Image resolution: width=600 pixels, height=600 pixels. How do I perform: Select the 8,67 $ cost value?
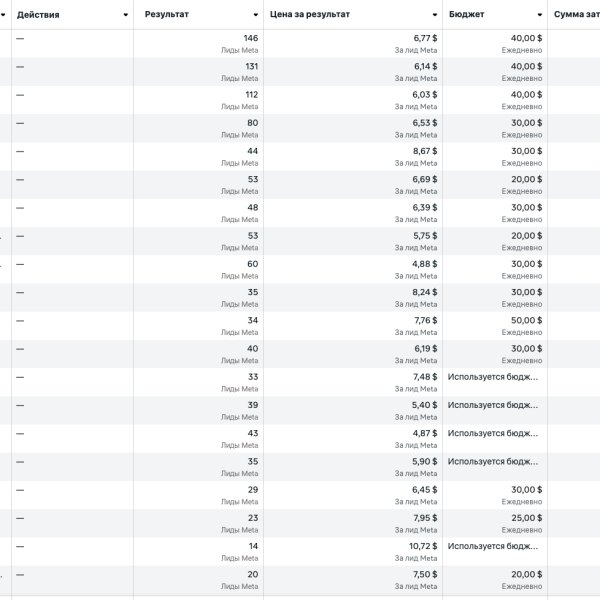coord(424,151)
